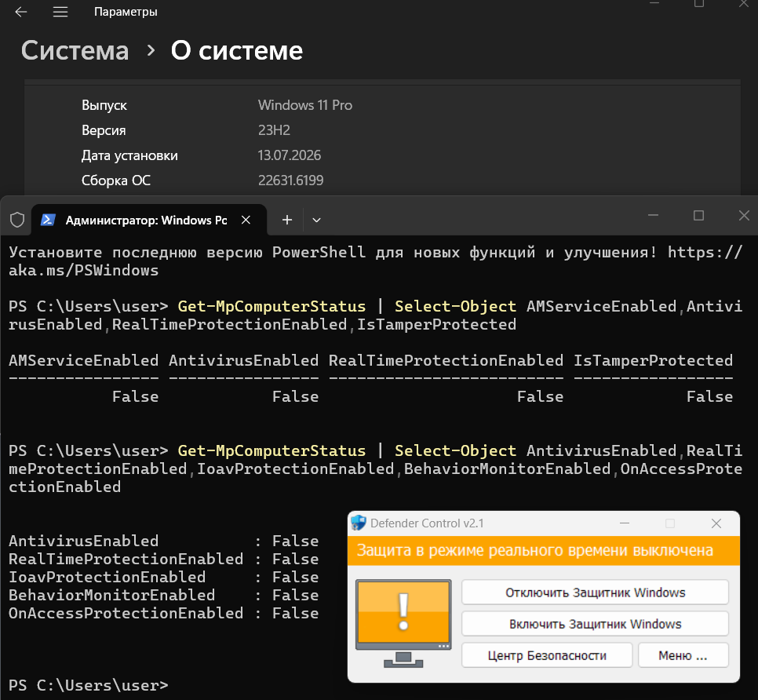Expand the Terminal profiles dropdown chevron
Image resolution: width=758 pixels, height=700 pixels.
pyautogui.click(x=317, y=220)
